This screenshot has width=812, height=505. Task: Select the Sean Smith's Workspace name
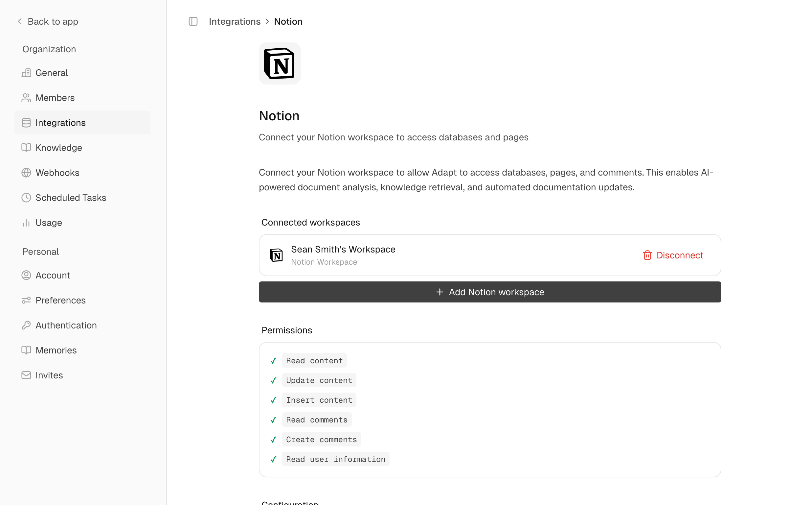(343, 250)
